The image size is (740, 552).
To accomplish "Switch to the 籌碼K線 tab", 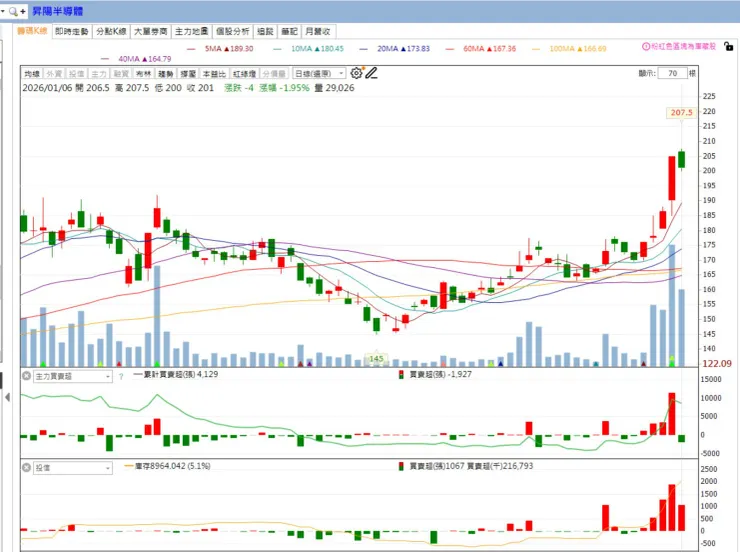I will tap(32, 31).
